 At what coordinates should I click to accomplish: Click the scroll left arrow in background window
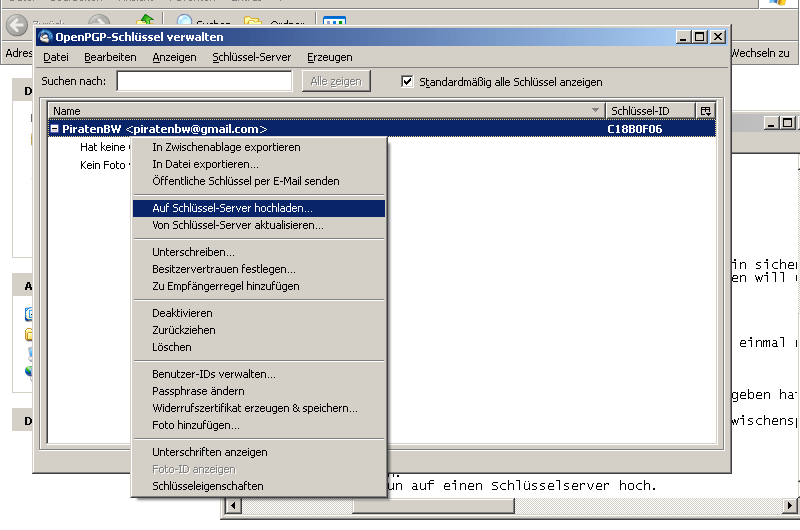coord(234,506)
